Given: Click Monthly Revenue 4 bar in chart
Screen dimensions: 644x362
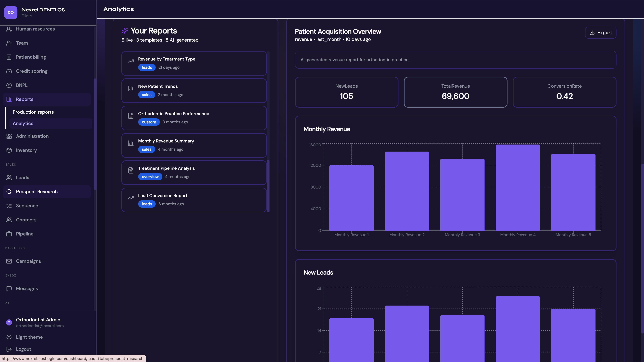Looking at the screenshot, I should point(518,187).
